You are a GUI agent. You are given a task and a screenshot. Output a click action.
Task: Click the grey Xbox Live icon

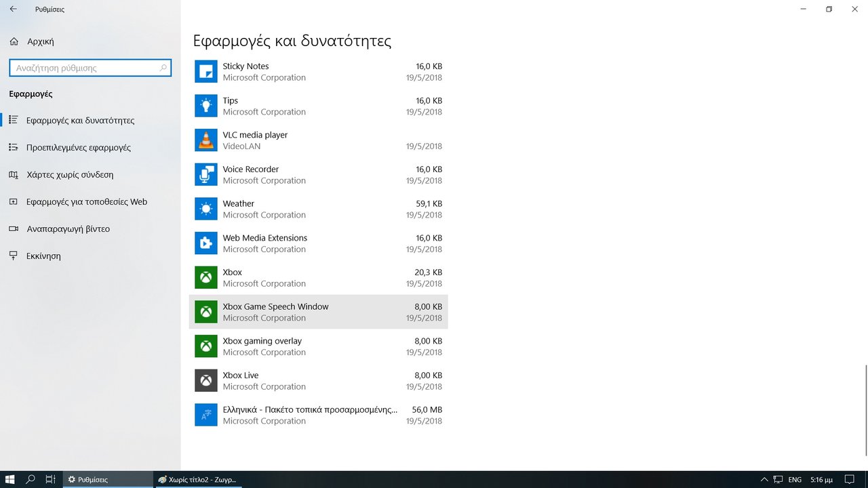point(205,380)
